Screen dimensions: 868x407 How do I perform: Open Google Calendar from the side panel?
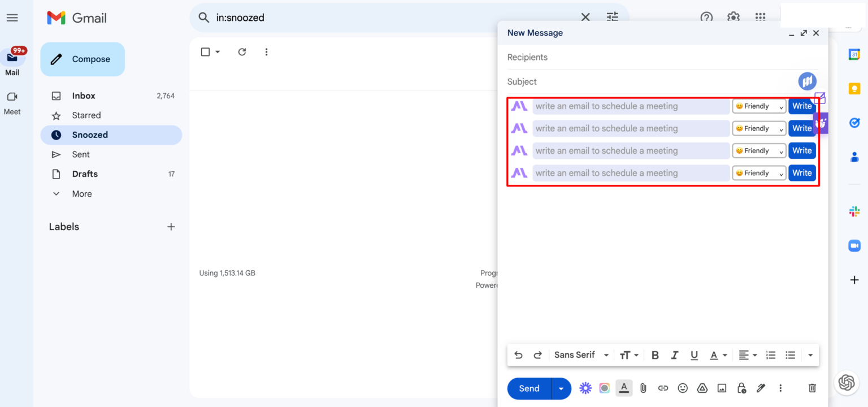(x=854, y=55)
